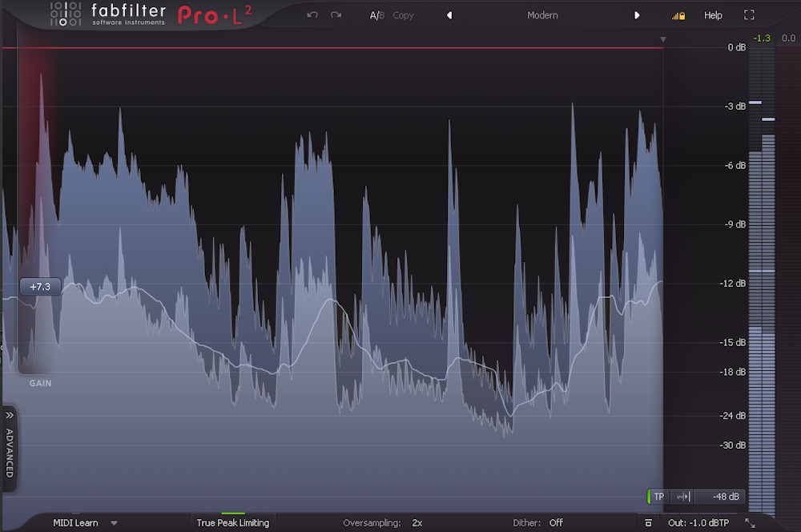Open the Modern preset menu
The width and height of the screenshot is (801, 532).
tap(542, 15)
